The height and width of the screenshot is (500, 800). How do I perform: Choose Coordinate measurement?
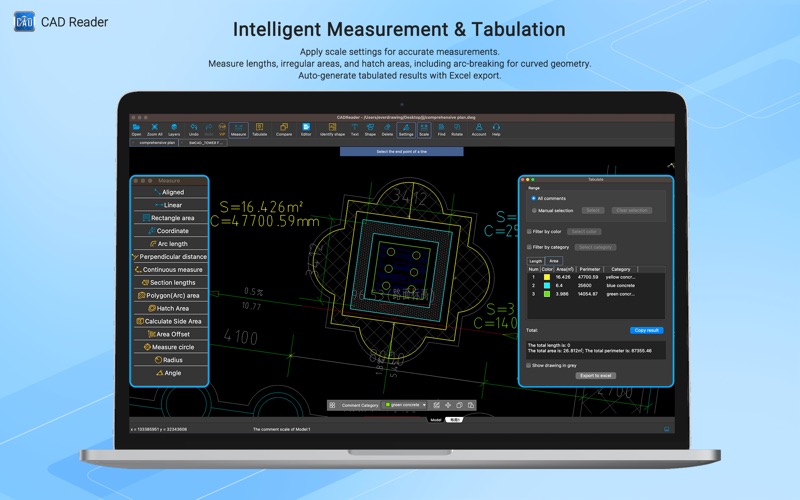(170, 231)
